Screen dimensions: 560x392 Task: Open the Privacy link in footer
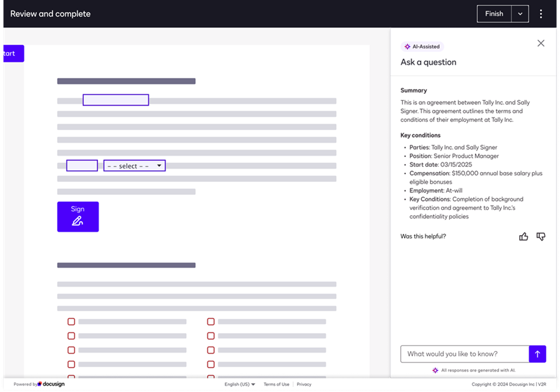304,384
